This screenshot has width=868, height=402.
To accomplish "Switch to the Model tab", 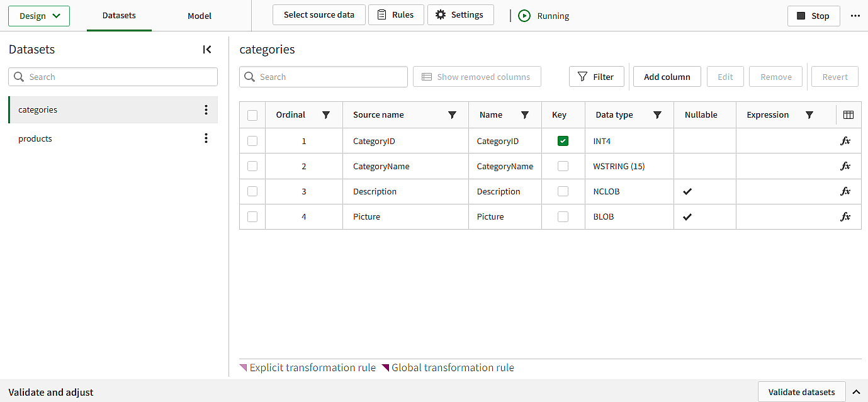I will (x=200, y=16).
